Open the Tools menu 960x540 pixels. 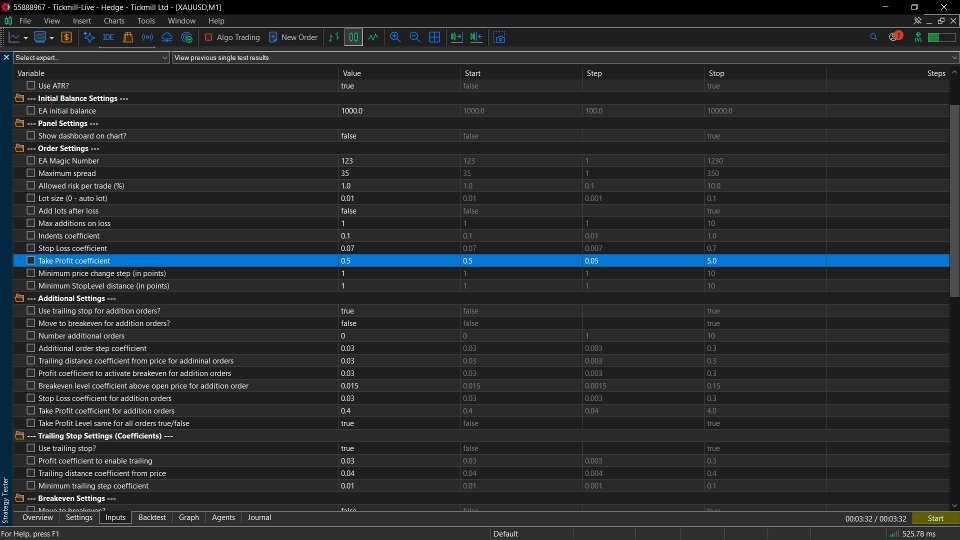pos(146,21)
